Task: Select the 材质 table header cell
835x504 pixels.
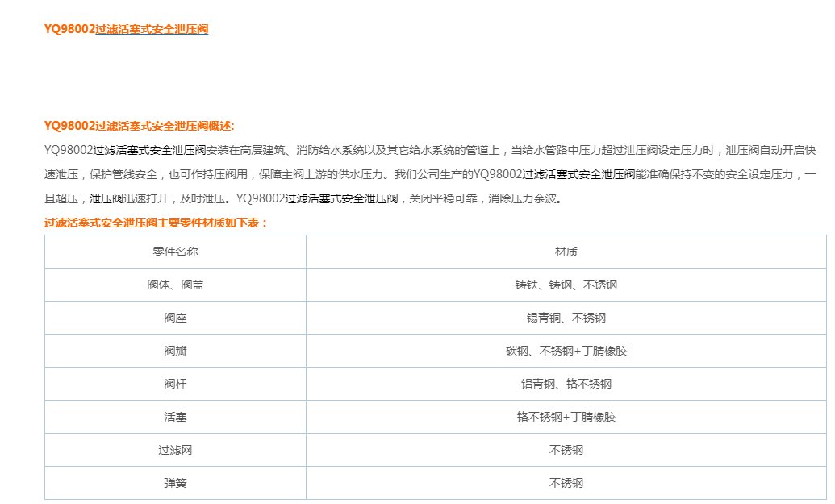Action: coord(566,252)
